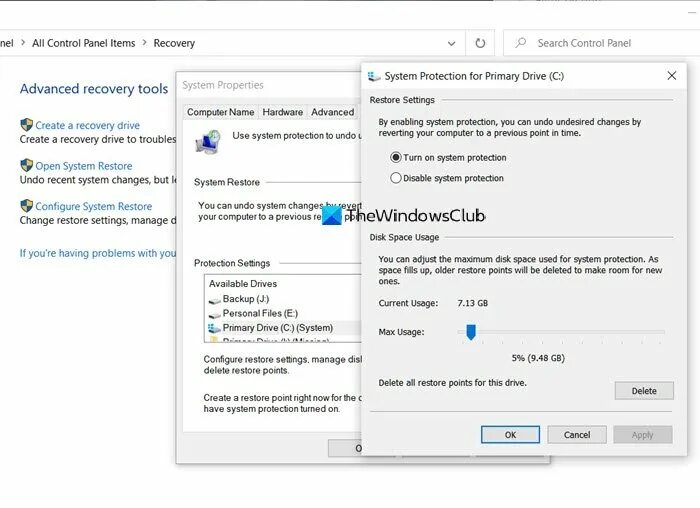700x508 pixels.
Task: Open Create a recovery drive link
Action: (88, 125)
